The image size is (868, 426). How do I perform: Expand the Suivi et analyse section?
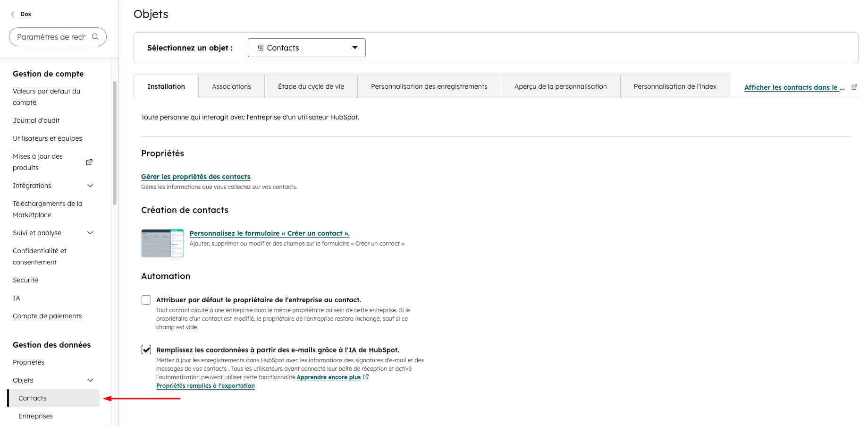coord(90,233)
